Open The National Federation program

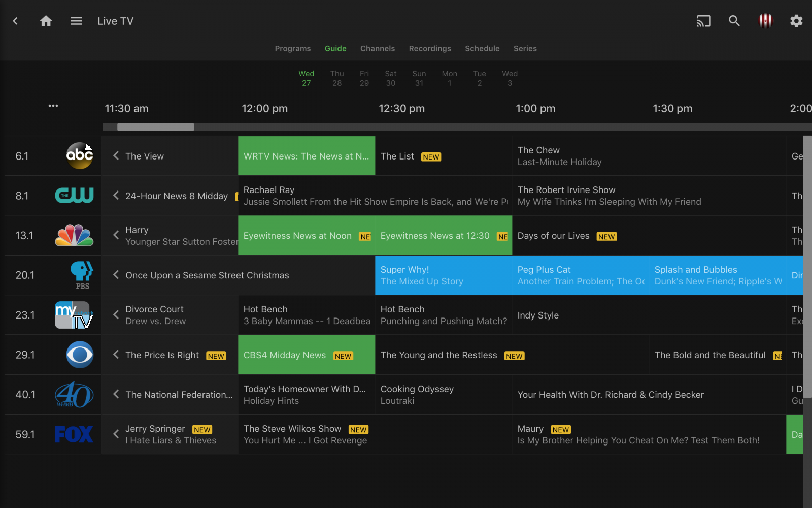pos(170,394)
